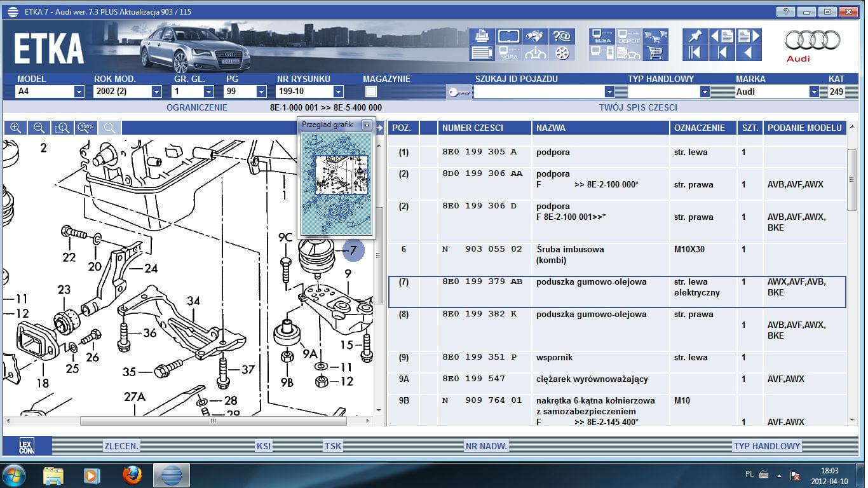
Task: Zoom in on the drawing
Action: (x=16, y=128)
